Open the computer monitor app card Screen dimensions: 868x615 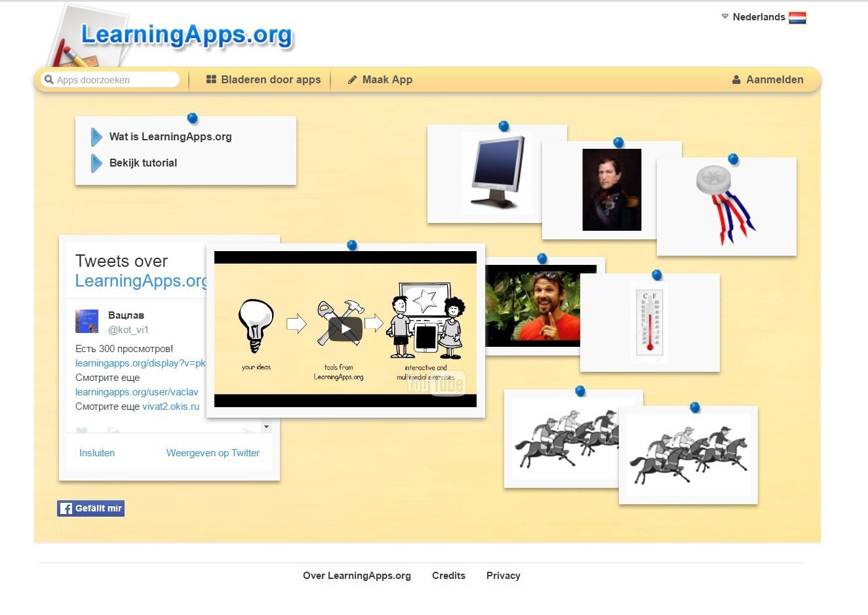point(496,174)
